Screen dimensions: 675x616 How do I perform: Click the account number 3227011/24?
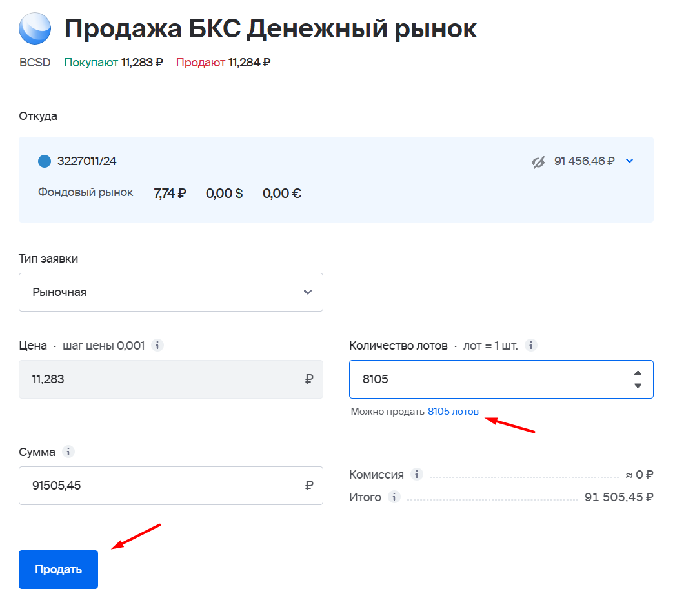(86, 161)
